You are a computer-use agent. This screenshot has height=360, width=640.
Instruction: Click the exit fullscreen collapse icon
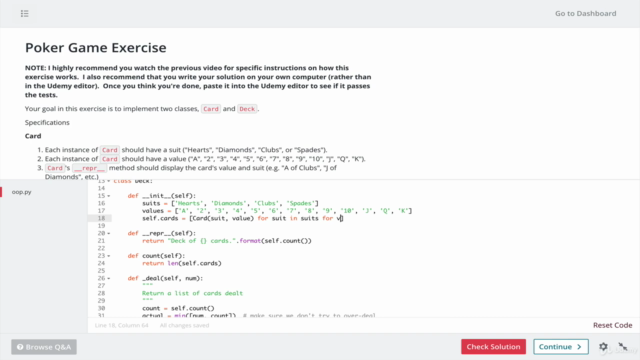tap(622, 347)
